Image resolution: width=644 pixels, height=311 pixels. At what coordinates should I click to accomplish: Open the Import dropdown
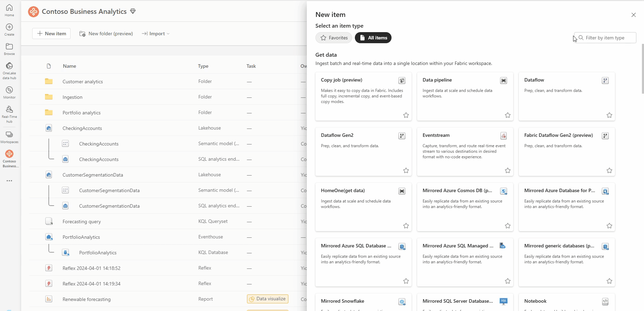(156, 34)
